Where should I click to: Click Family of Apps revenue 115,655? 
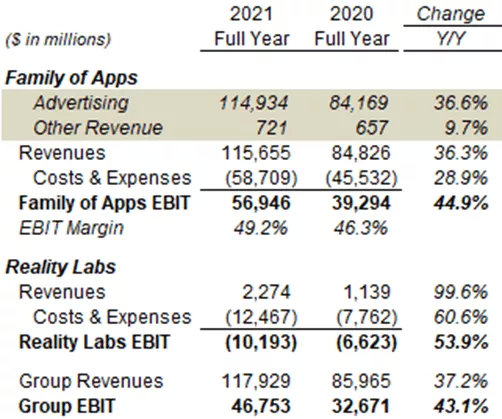[x=256, y=153]
